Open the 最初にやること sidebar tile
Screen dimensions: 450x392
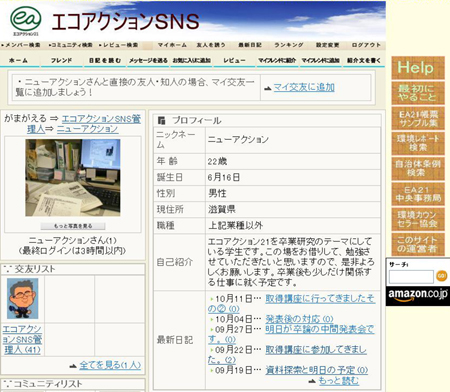point(418,93)
